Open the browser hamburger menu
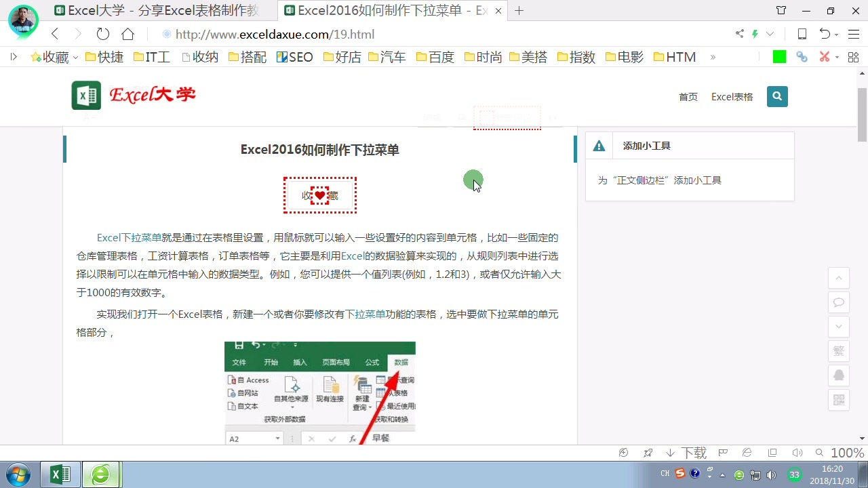This screenshot has width=868, height=488. point(854,34)
